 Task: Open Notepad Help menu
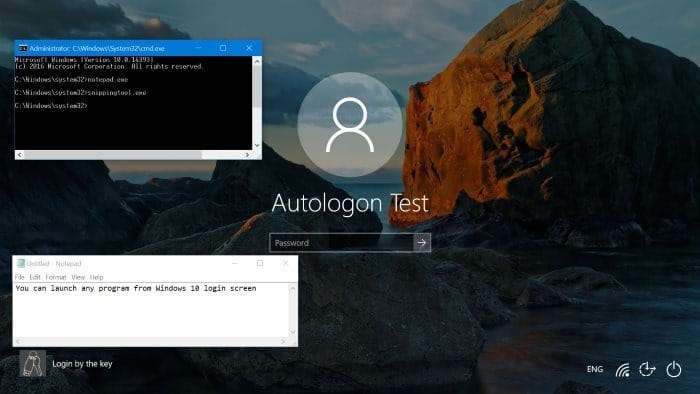click(x=96, y=277)
